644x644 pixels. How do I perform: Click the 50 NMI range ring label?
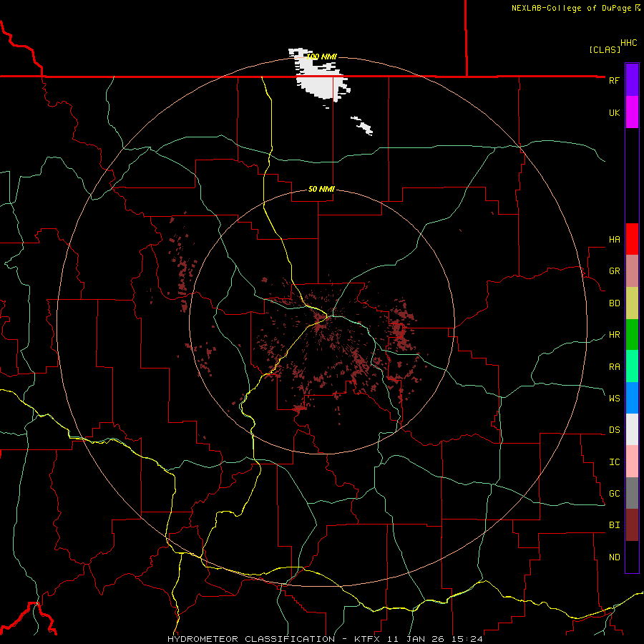click(321, 189)
